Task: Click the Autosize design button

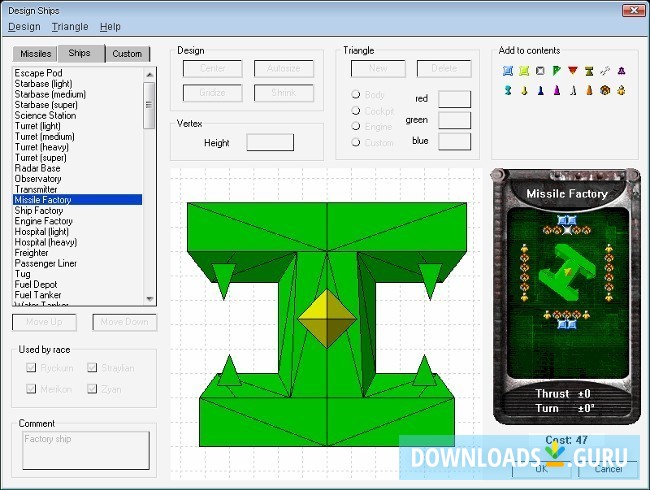Action: tap(284, 68)
